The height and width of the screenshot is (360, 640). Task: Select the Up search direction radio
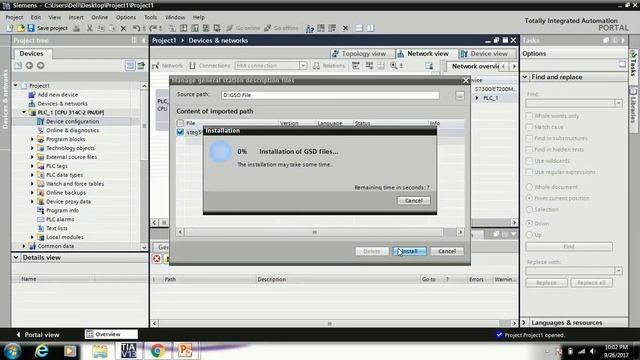(x=529, y=235)
